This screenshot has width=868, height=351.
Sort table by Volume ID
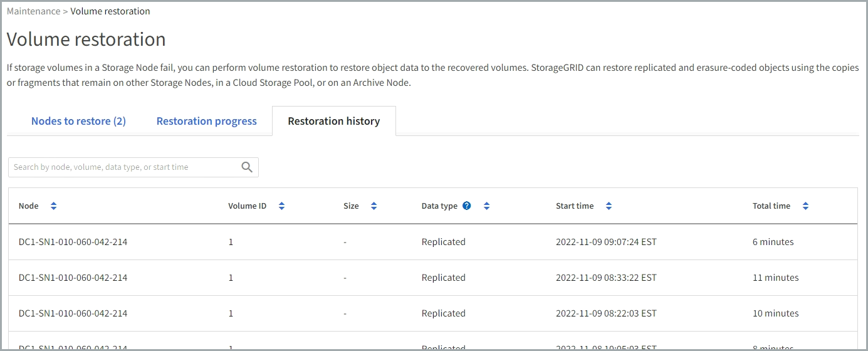pos(281,206)
